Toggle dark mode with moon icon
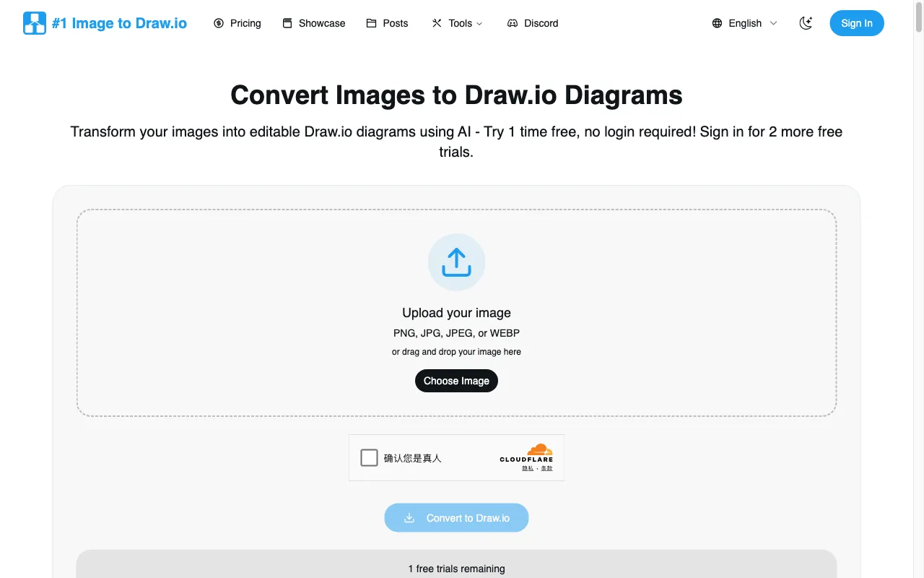The height and width of the screenshot is (578, 924). [x=806, y=23]
